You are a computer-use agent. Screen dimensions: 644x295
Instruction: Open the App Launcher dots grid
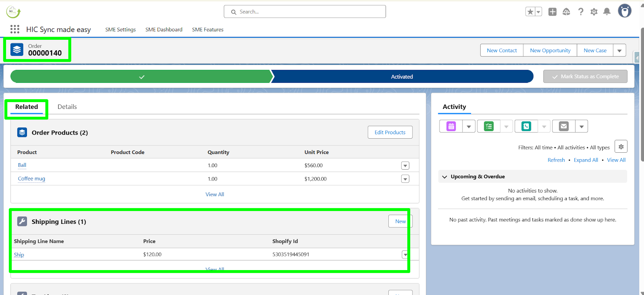(15, 29)
